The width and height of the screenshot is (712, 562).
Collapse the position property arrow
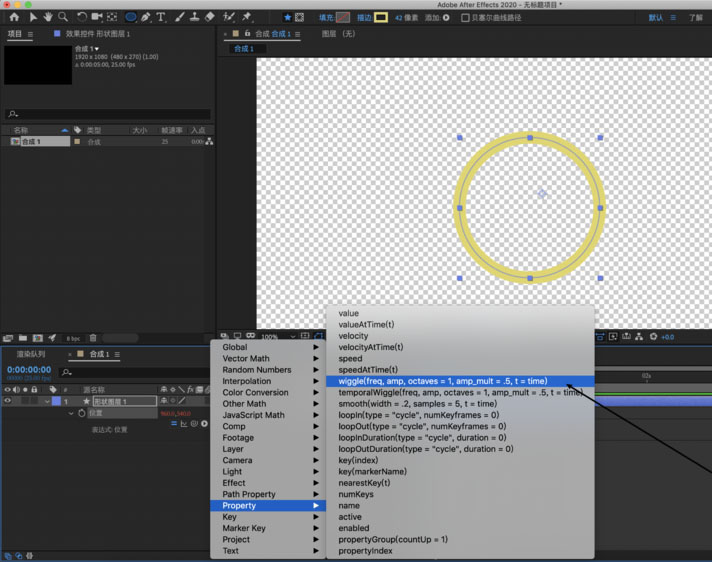pos(71,413)
